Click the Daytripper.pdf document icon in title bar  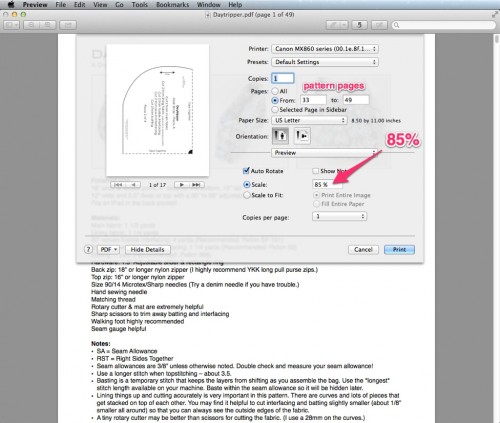[x=208, y=15]
